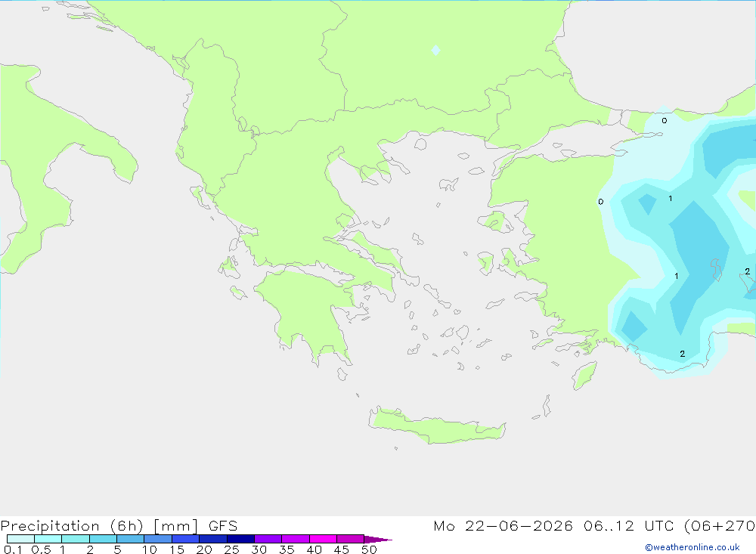
Task: Click the legend tick label '25'
Action: click(x=231, y=549)
